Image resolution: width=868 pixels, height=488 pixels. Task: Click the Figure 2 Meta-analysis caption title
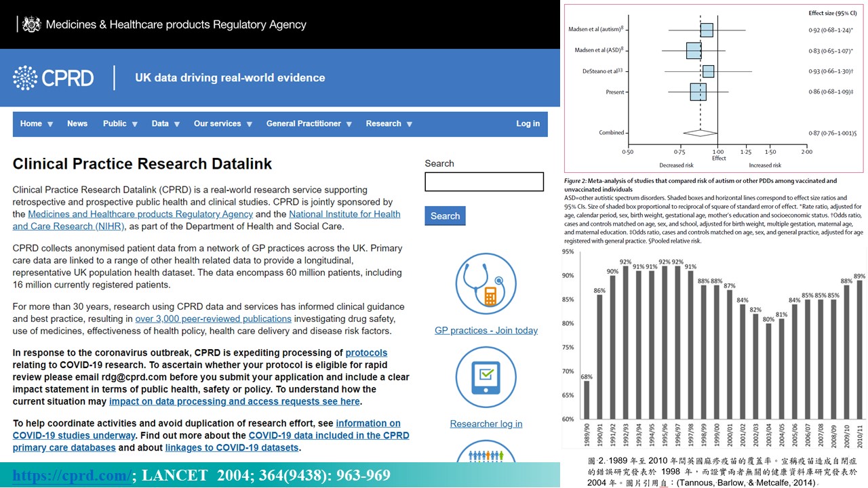[701, 185]
